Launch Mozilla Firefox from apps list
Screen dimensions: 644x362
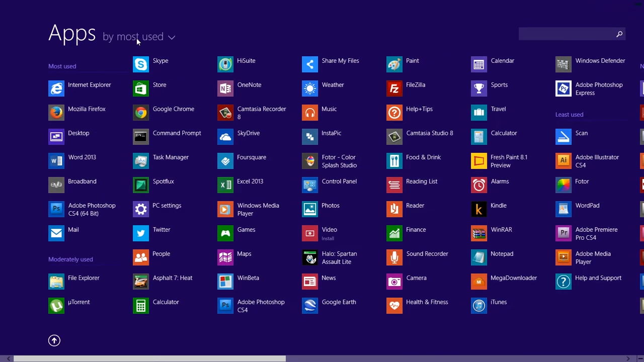56,113
